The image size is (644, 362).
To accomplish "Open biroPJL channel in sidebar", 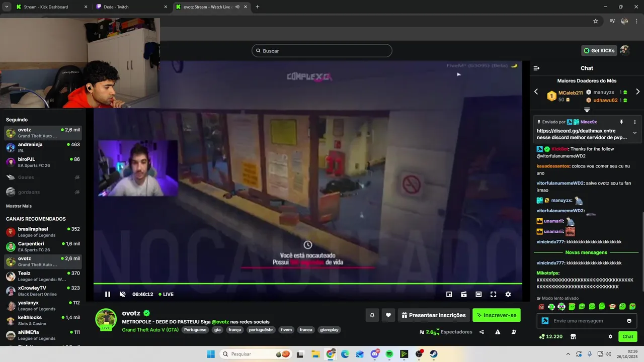I will [43, 162].
